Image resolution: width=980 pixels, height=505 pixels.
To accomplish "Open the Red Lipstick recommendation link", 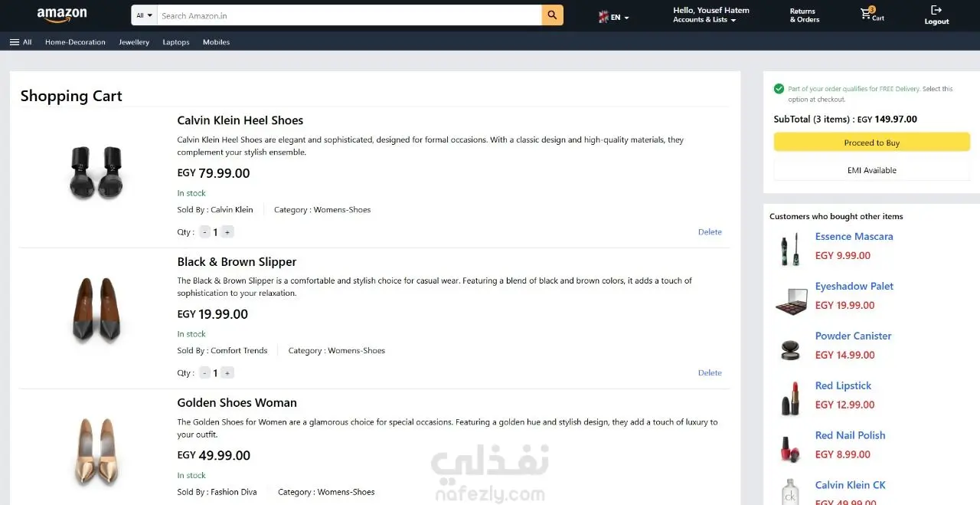I will (843, 385).
